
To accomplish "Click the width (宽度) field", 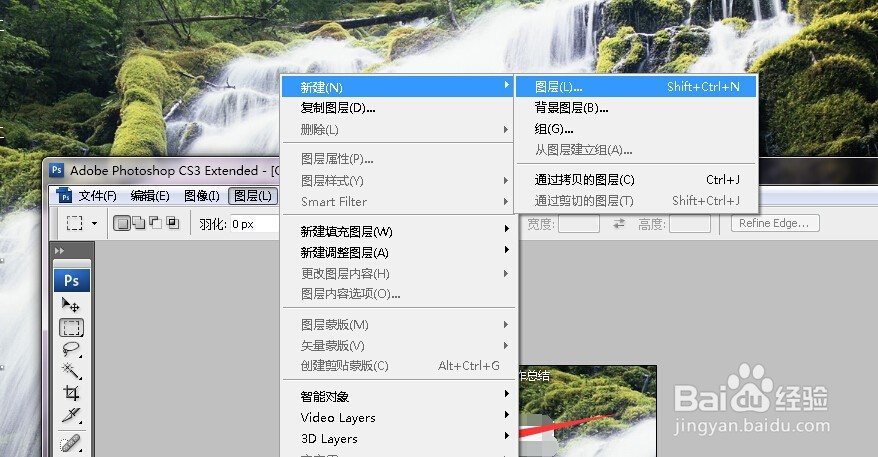I will tap(579, 224).
